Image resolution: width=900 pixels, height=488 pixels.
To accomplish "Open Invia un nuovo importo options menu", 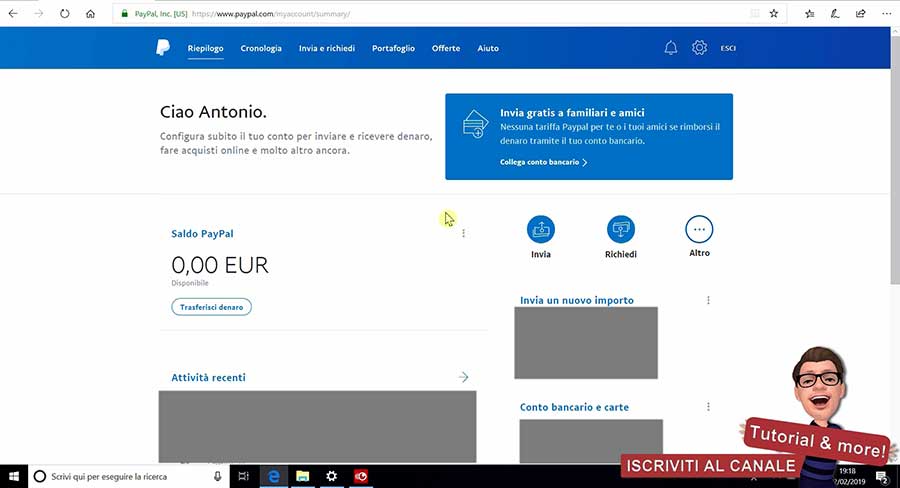I will tap(708, 300).
